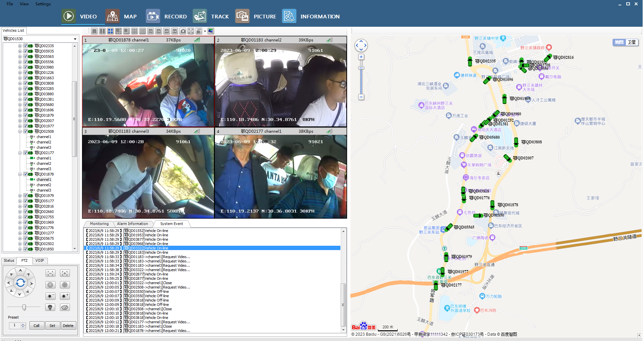Click the PTZ light bulb button
The width and height of the screenshot is (644, 341).
point(50,307)
